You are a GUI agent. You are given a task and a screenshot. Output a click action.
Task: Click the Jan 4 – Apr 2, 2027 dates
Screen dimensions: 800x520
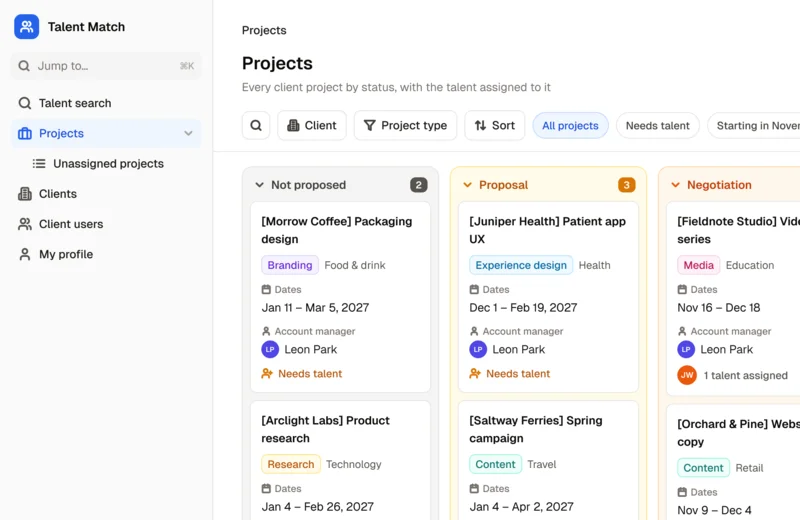point(521,507)
